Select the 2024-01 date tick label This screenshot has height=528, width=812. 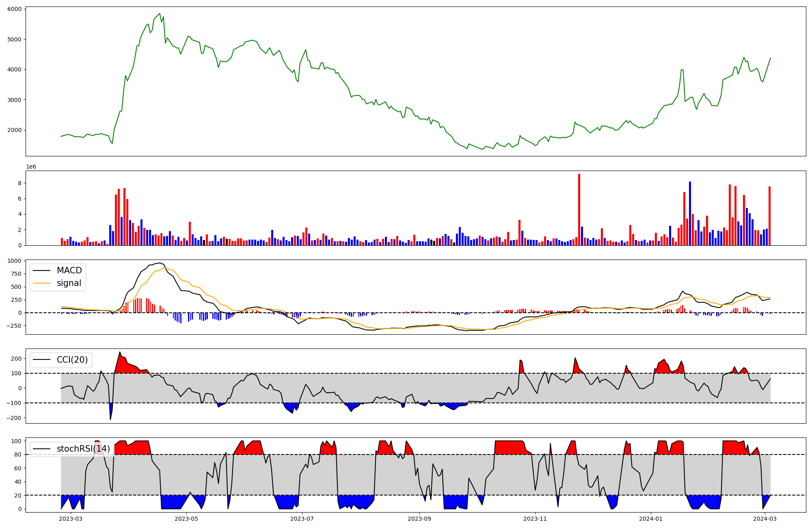[x=651, y=519]
